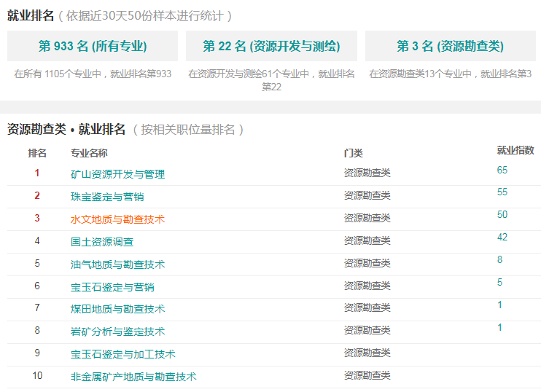
Task: Click 资源勘查类 category in the 宝玉石鉴定与加工技术 row
Action: pos(367,353)
